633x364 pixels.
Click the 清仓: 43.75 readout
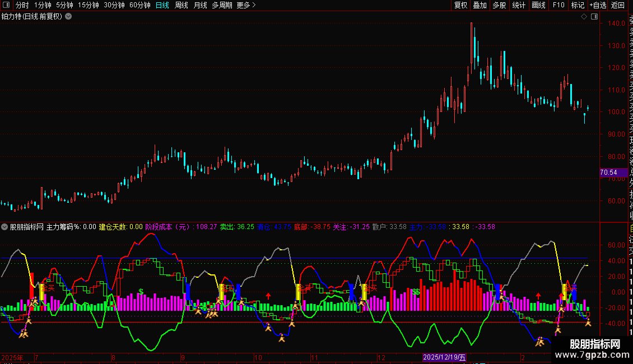coord(274,227)
